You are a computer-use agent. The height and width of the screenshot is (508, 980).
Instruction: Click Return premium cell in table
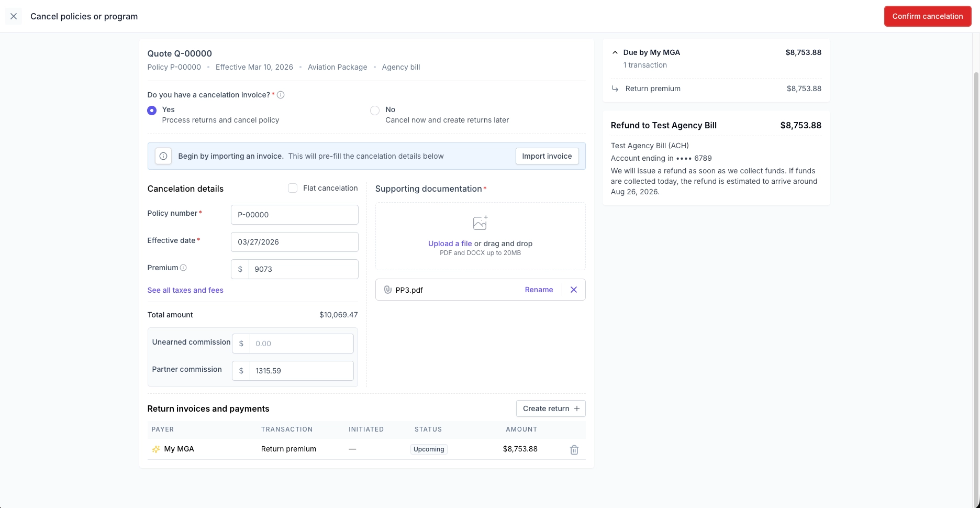(x=288, y=449)
